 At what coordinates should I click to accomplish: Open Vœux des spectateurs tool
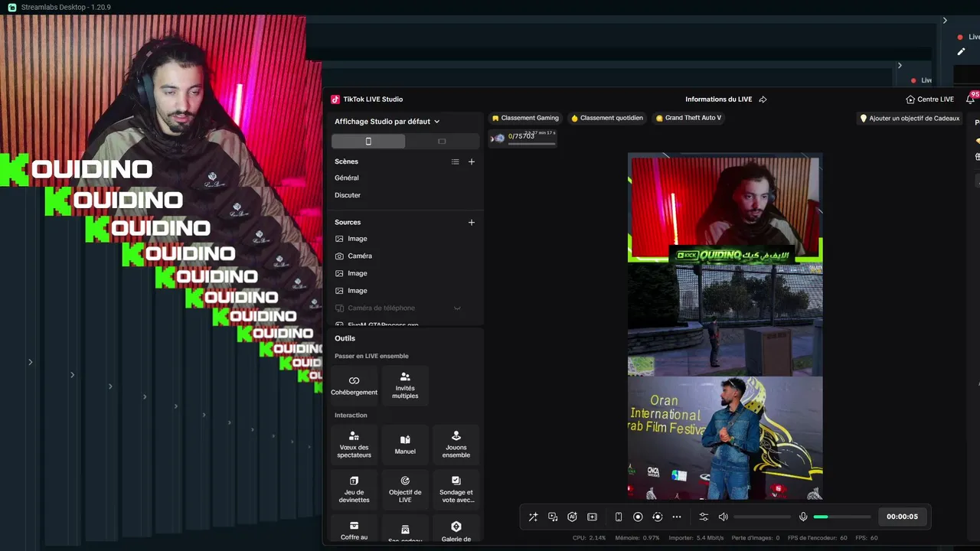pyautogui.click(x=354, y=445)
